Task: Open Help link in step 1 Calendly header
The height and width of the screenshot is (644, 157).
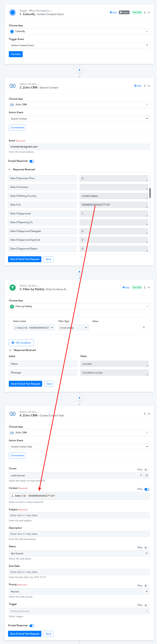Action: (113, 12)
